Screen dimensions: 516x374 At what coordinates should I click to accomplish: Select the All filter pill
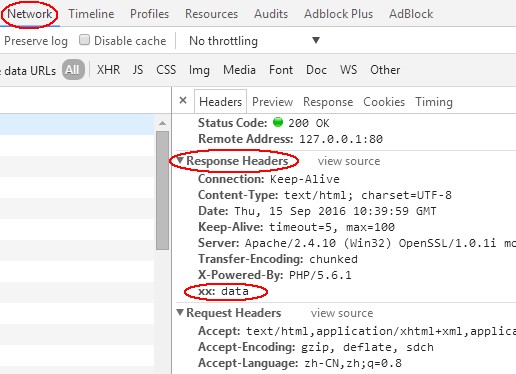(x=73, y=70)
